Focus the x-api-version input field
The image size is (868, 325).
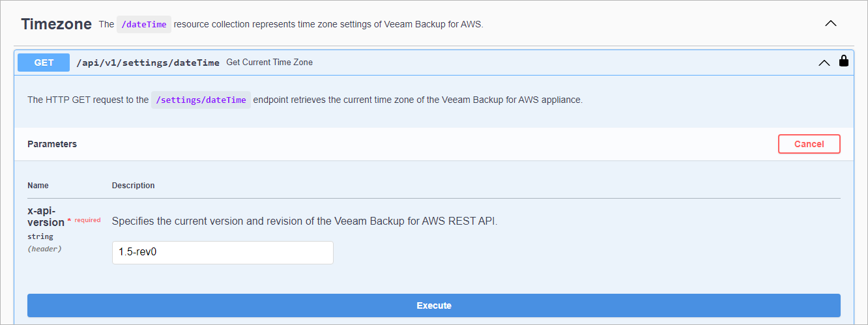[x=222, y=253]
